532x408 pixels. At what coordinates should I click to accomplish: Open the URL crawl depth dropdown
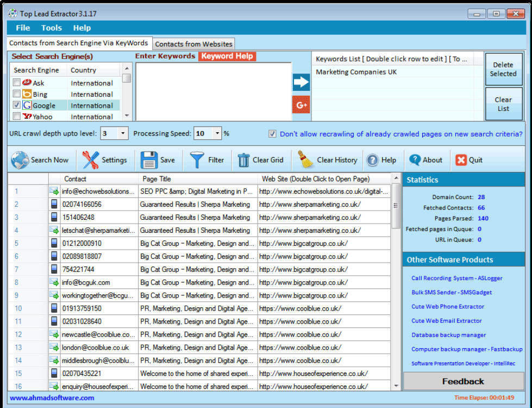point(122,133)
